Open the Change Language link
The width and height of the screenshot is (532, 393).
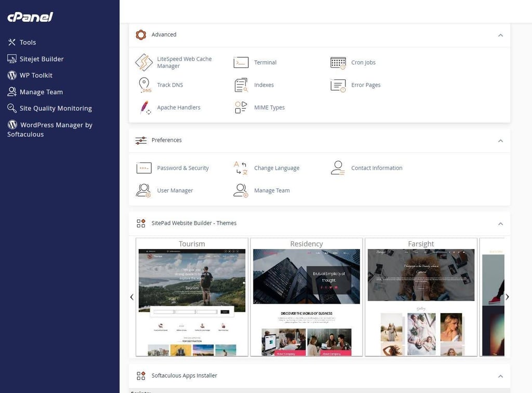pyautogui.click(x=277, y=168)
